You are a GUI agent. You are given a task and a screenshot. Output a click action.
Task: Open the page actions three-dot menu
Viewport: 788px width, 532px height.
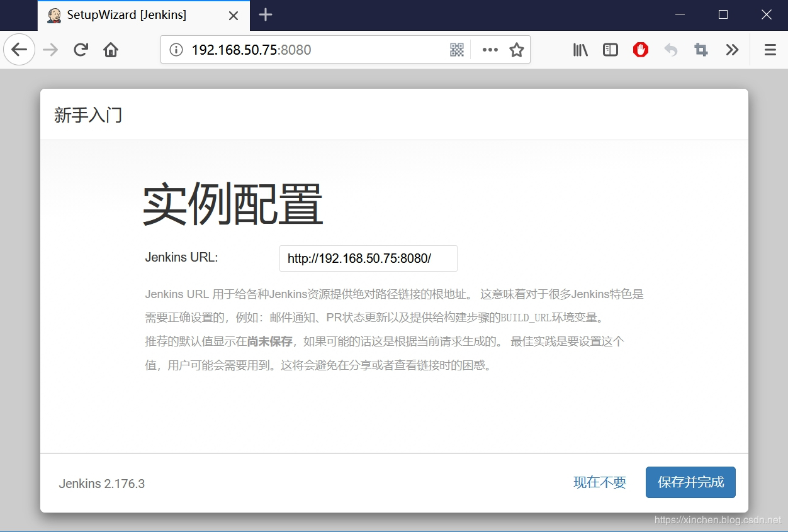coord(490,49)
